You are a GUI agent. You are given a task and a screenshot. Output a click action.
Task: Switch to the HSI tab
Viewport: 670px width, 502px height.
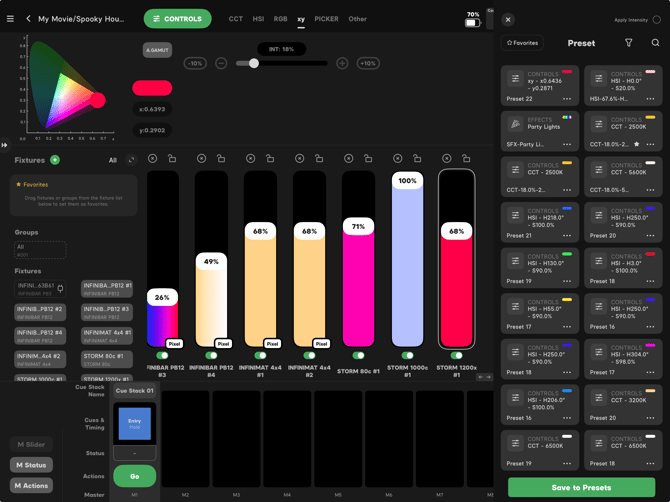pos(258,19)
